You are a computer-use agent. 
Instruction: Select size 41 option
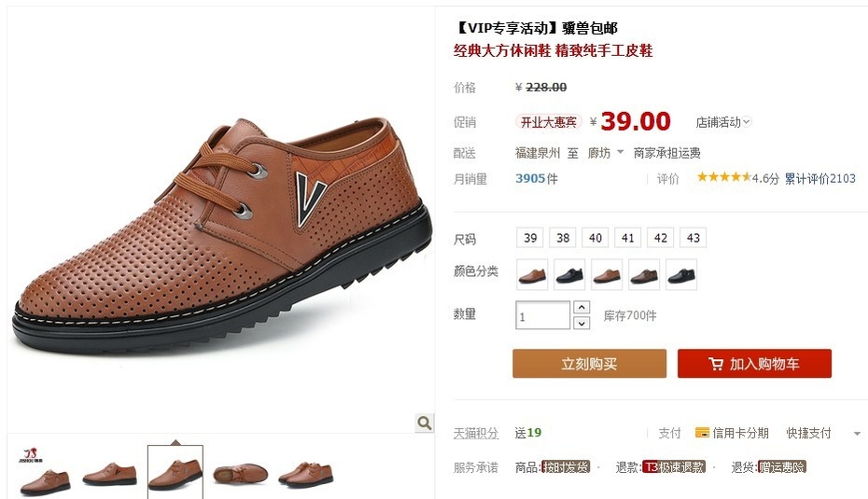tap(628, 238)
